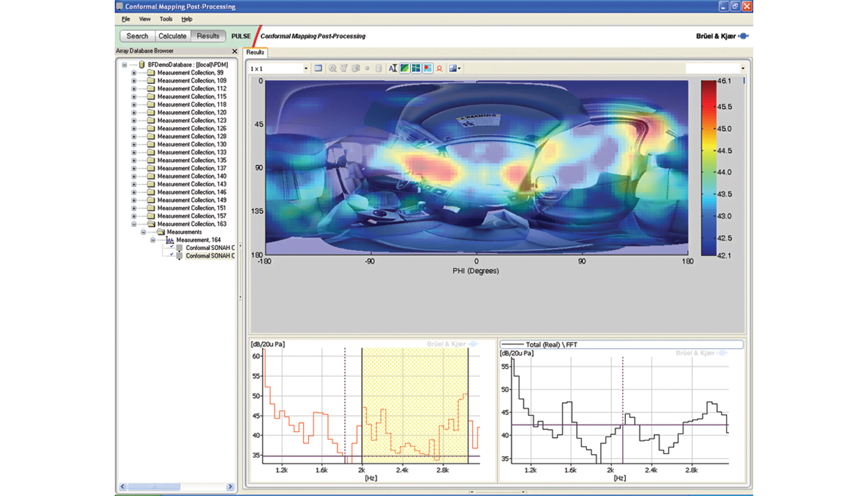Select the green contour display icon

pyautogui.click(x=405, y=68)
